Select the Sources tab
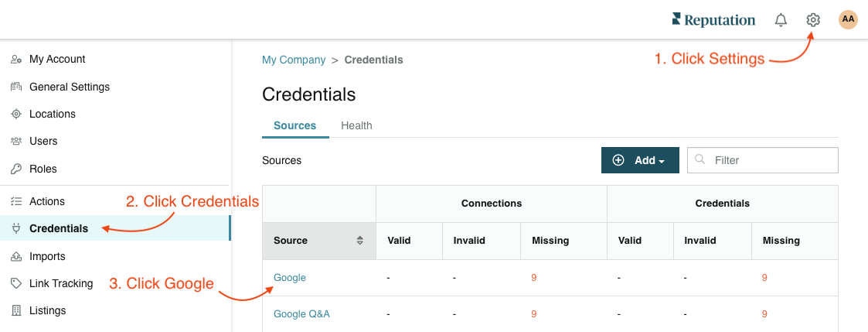The height and width of the screenshot is (332, 868). (295, 126)
